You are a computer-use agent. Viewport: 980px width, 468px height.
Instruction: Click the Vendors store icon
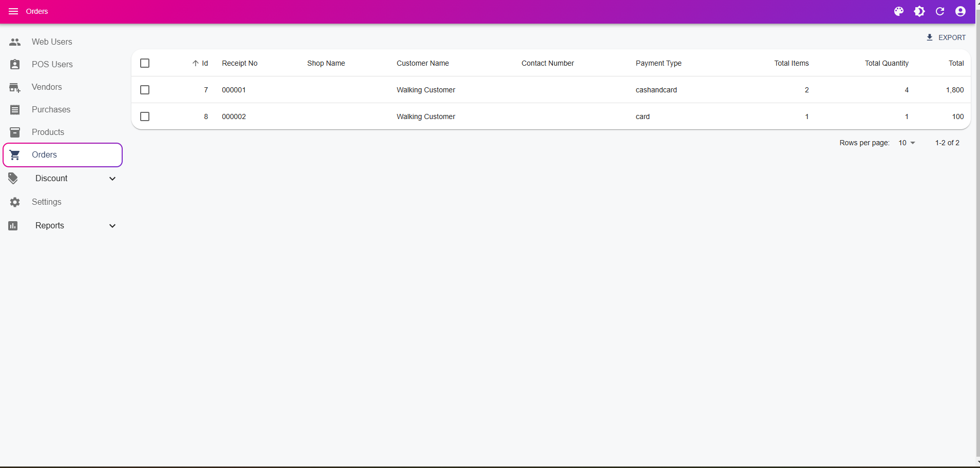(x=15, y=87)
